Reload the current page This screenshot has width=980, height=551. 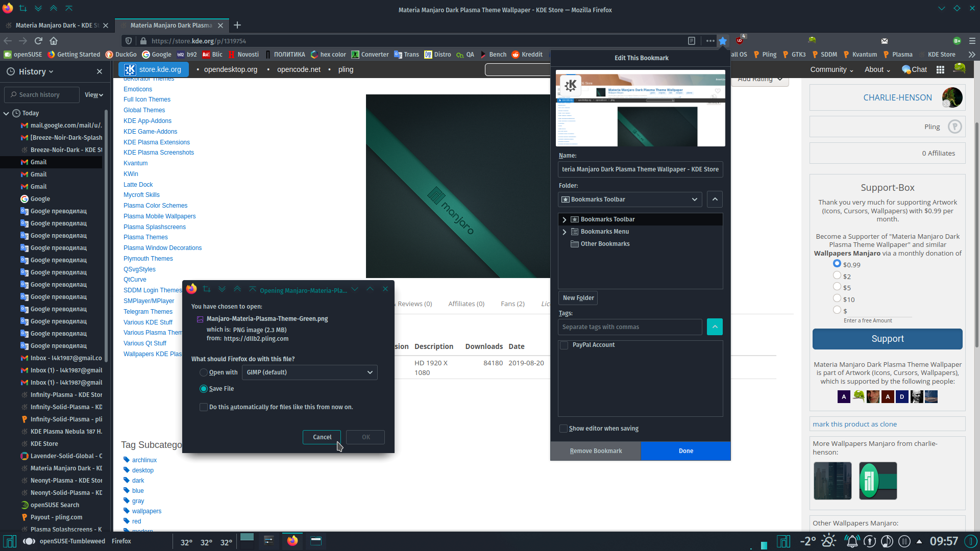[x=38, y=41]
